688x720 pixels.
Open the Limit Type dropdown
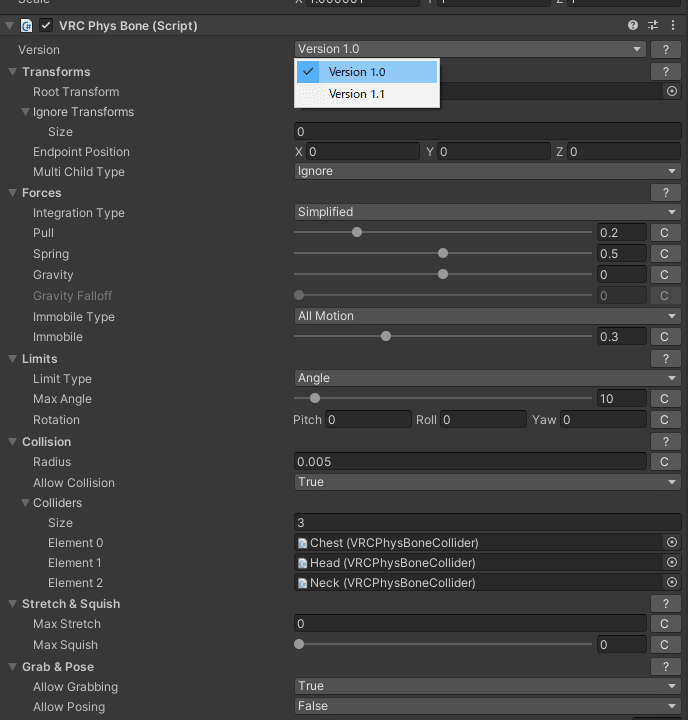tap(487, 378)
